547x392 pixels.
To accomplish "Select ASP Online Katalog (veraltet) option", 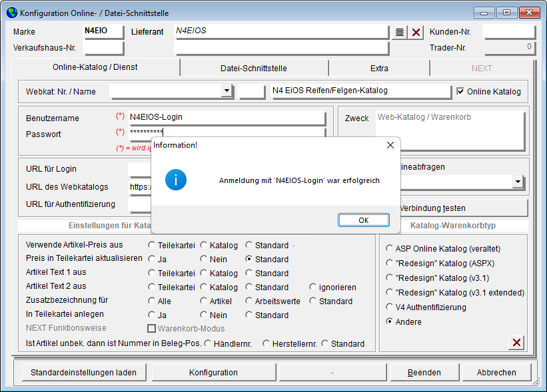I will point(389,248).
